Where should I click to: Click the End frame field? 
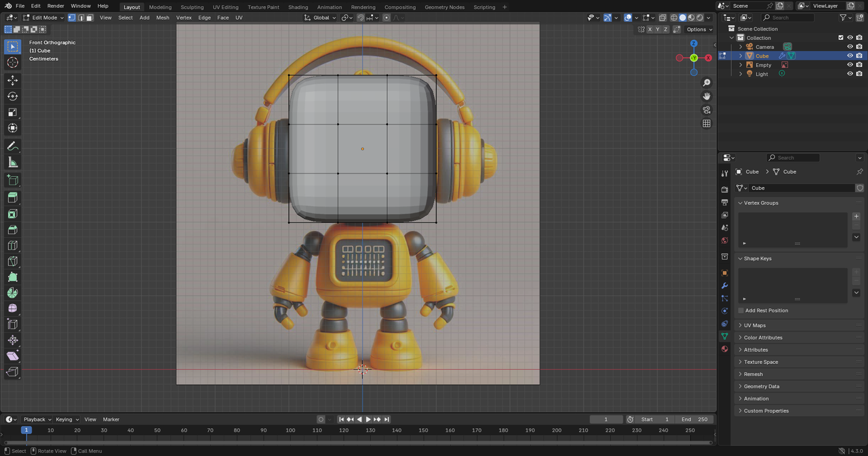point(694,419)
